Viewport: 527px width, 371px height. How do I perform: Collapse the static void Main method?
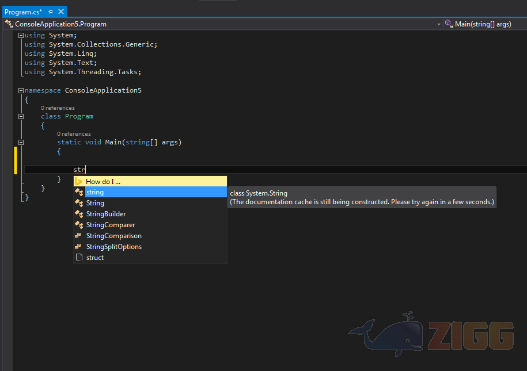[21, 142]
